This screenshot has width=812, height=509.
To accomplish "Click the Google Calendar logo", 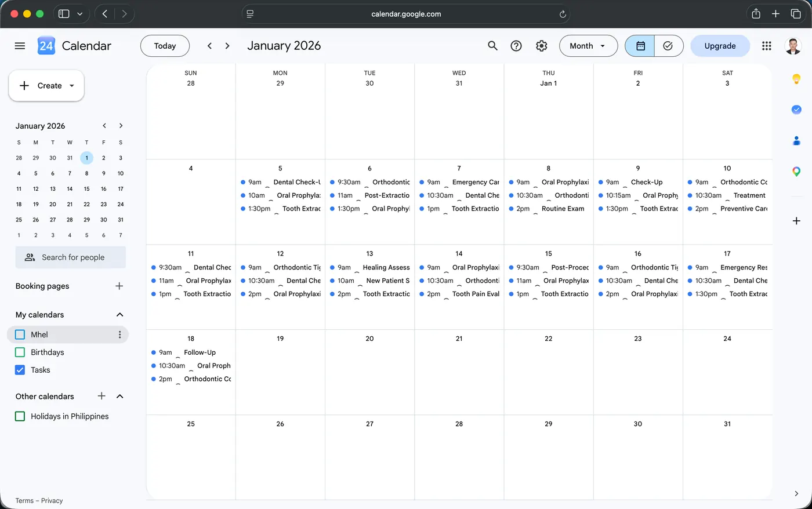I will (x=46, y=46).
